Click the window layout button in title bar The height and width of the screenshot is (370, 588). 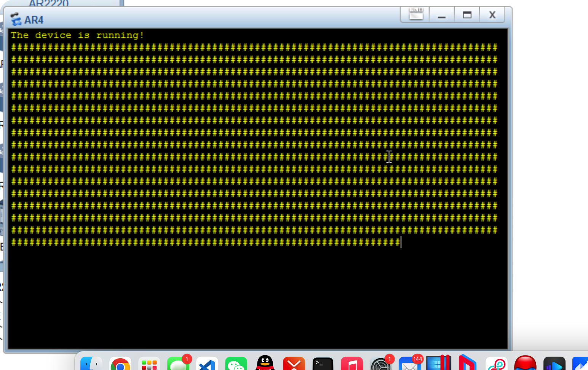(x=415, y=15)
